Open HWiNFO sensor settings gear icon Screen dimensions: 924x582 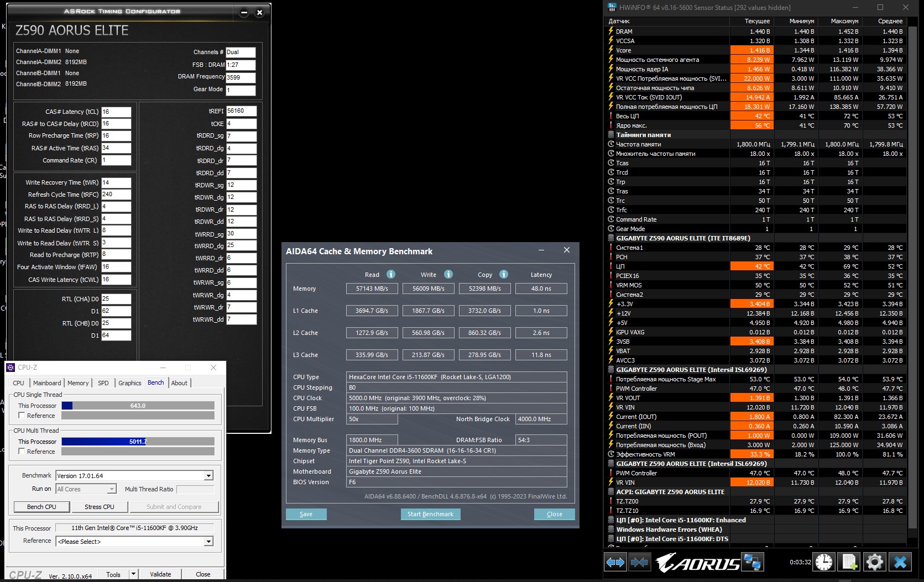point(874,563)
